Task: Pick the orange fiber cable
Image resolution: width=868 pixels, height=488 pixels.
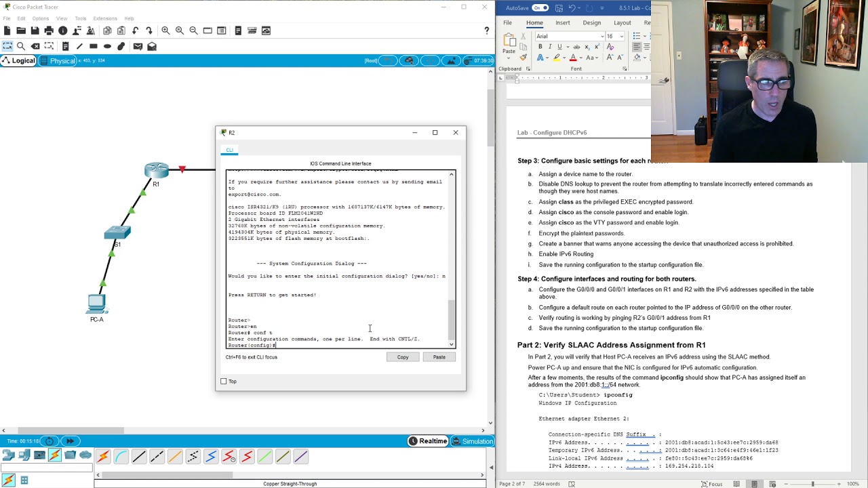Action: pyautogui.click(x=175, y=456)
